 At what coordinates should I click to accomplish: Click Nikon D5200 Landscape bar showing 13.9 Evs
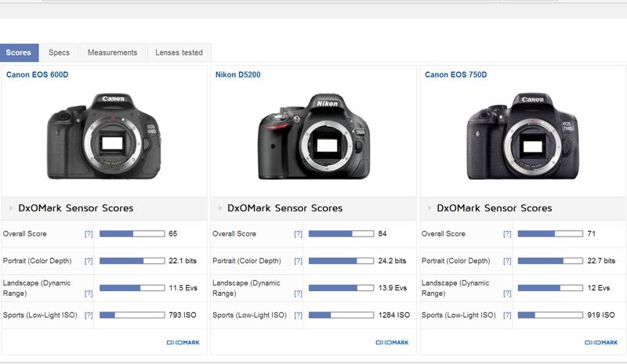tap(341, 288)
